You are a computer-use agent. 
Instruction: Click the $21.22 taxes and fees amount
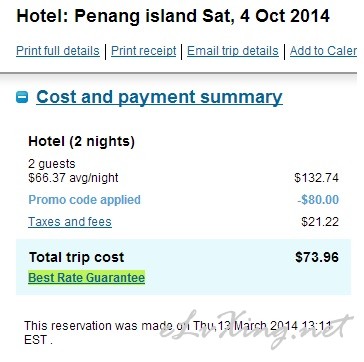[x=320, y=222]
